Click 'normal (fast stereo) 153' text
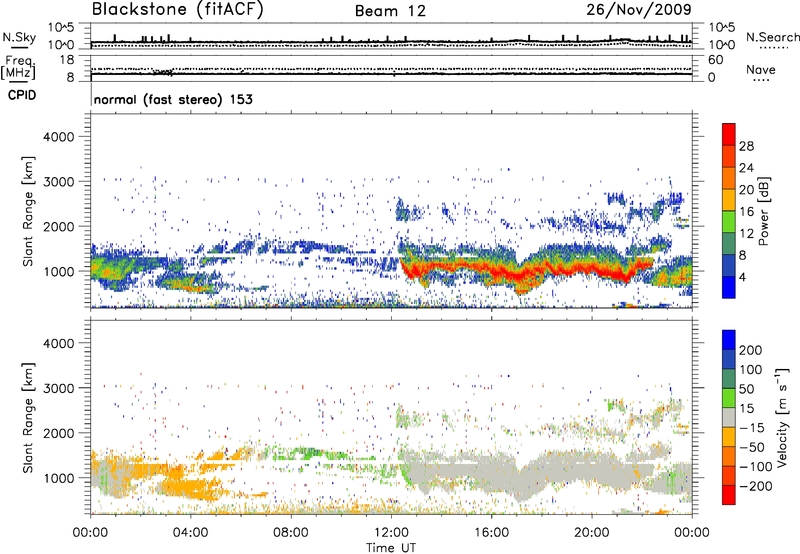The height and width of the screenshot is (554, 800). coord(173,99)
